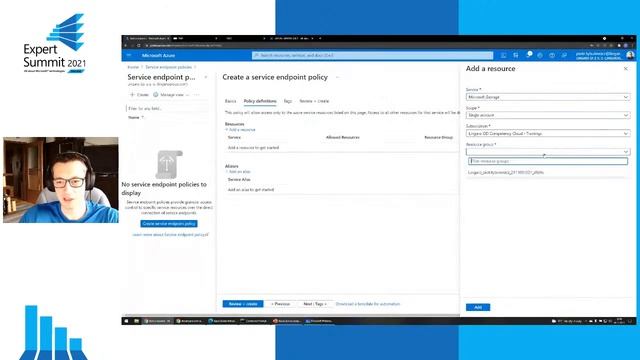Viewport: 640px width, 360px height.
Task: Click the browser back arrow
Action: pos(126,45)
